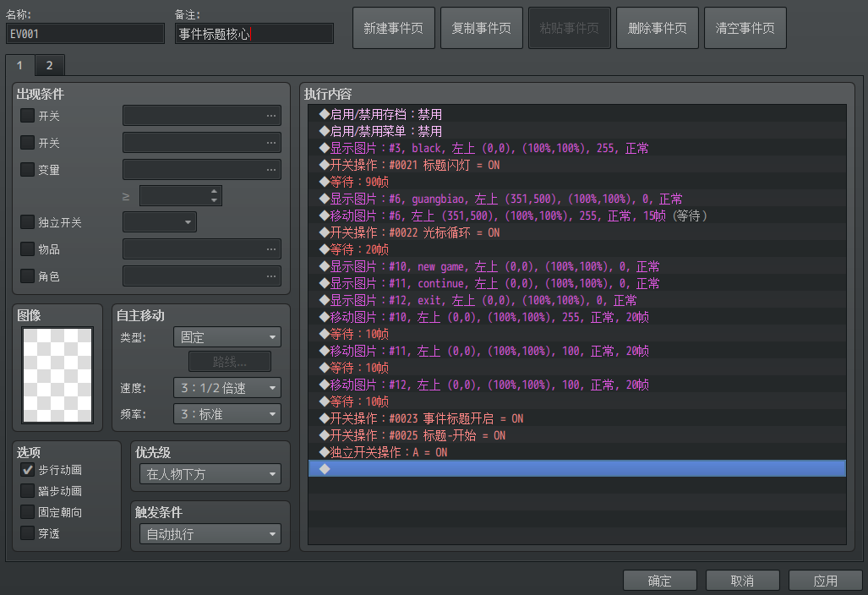Viewport: 868px width, 595px height.
Task: Select 移动图片 #11 opacity 100 command
Action: 576,351
